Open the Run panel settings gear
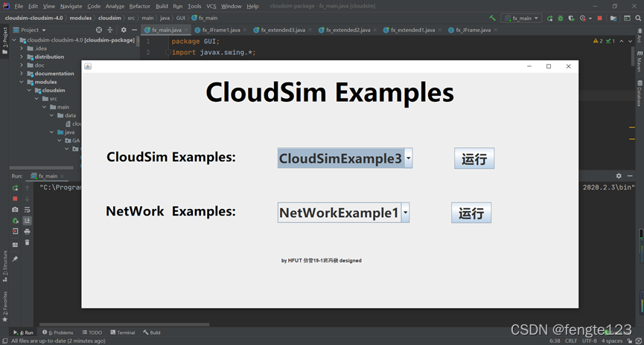This screenshot has height=345, width=644. tap(619, 175)
